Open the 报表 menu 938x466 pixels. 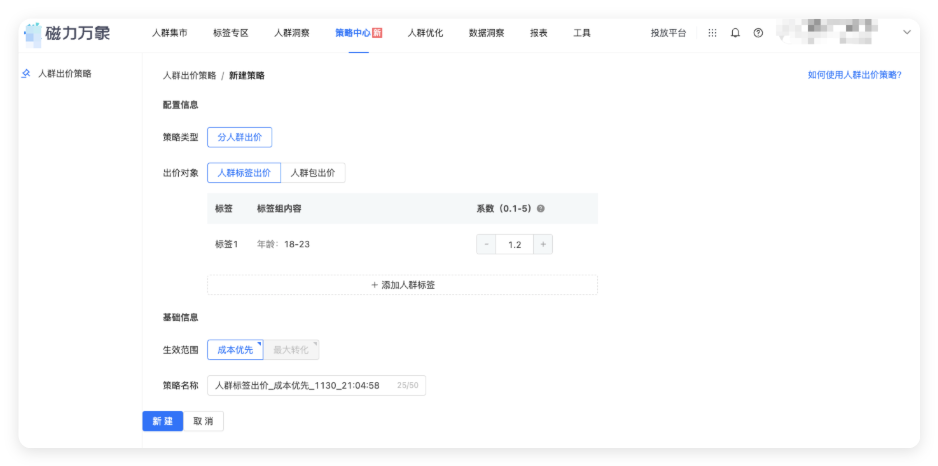coord(538,33)
